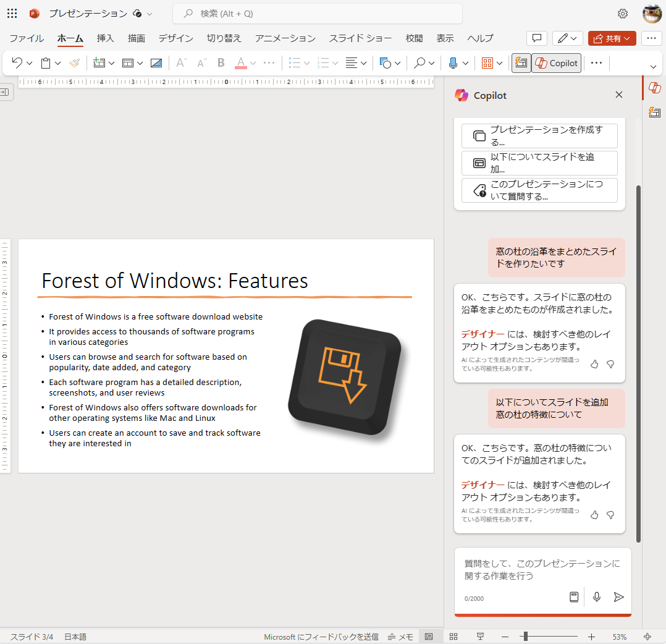Click the Undo button
This screenshot has width=666, height=644.
[17, 63]
